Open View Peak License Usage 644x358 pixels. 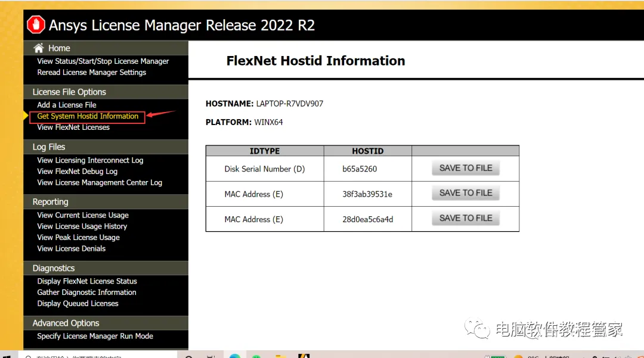click(x=78, y=238)
